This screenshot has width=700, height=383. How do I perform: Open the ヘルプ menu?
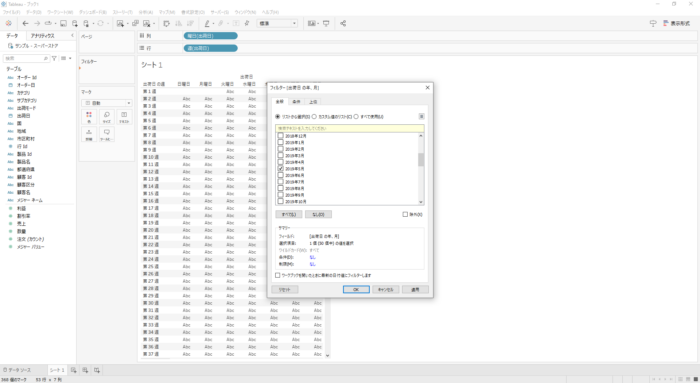click(x=270, y=12)
